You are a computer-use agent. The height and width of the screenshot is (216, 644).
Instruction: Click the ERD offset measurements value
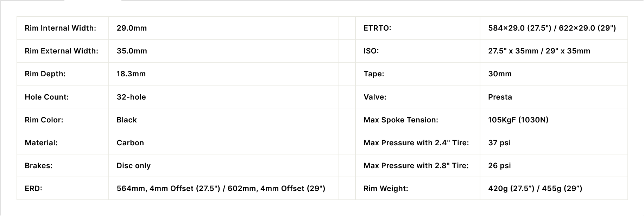[x=221, y=189]
